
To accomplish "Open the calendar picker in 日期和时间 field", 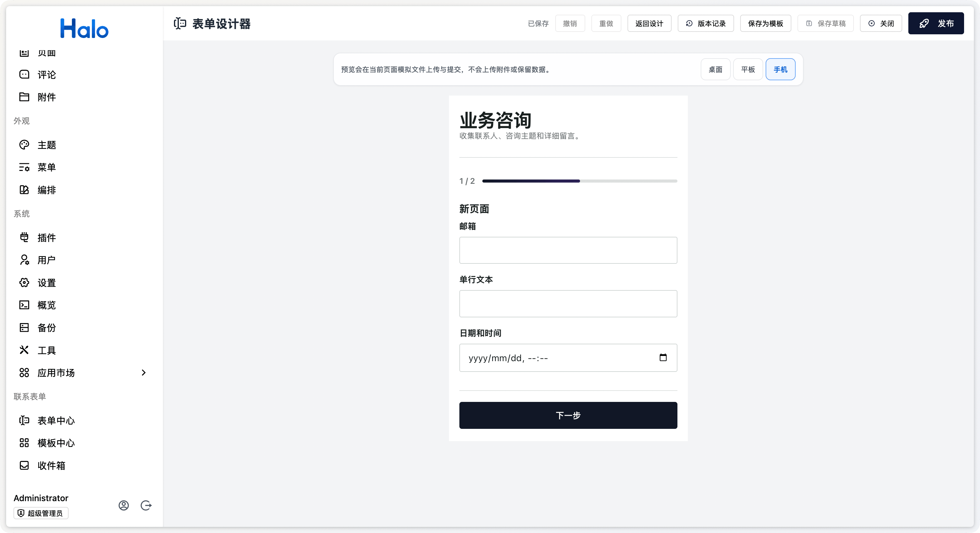I will (x=663, y=357).
